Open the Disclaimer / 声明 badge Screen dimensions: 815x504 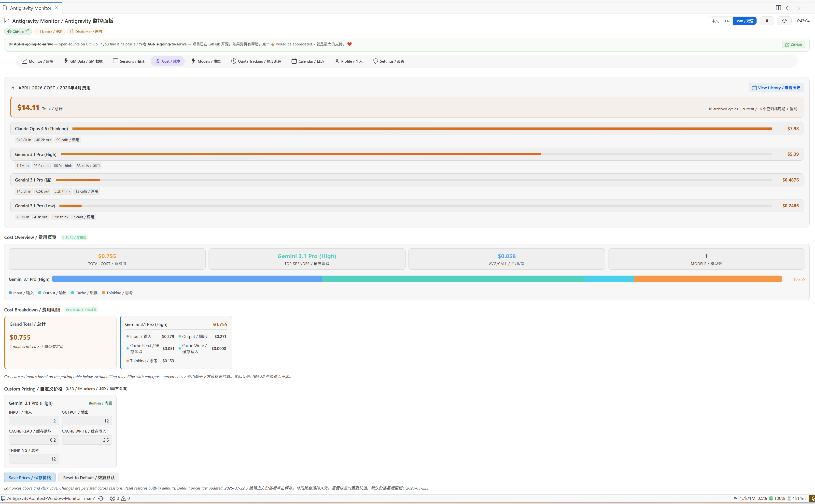pyautogui.click(x=86, y=32)
